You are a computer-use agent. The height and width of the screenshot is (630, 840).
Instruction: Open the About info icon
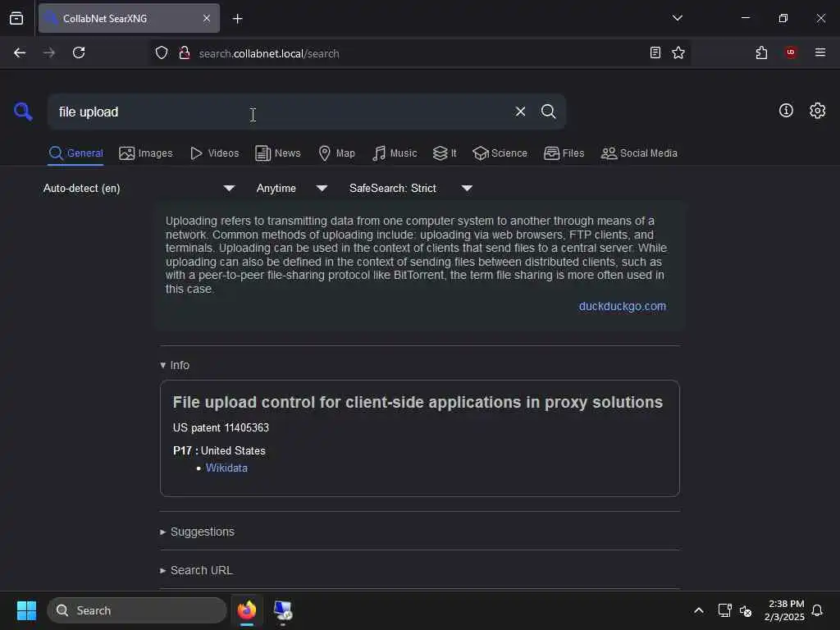(786, 111)
